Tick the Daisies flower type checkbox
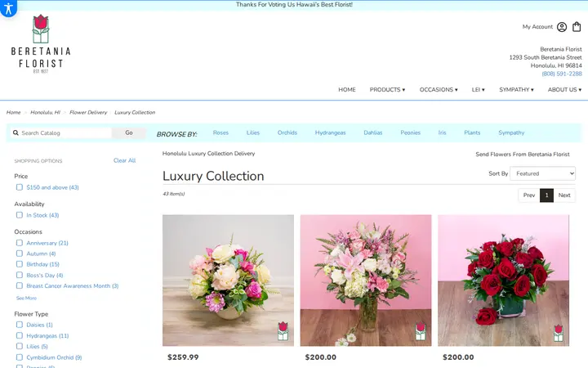 pyautogui.click(x=20, y=325)
